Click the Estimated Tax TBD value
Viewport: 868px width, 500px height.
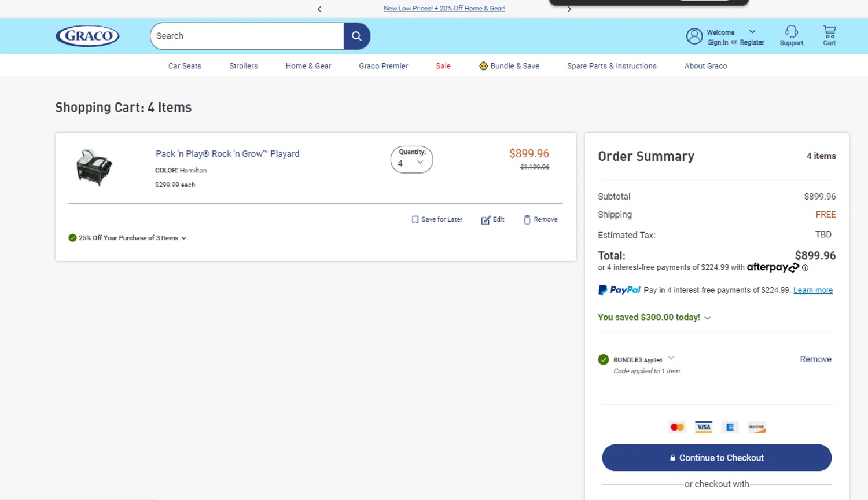(x=823, y=235)
